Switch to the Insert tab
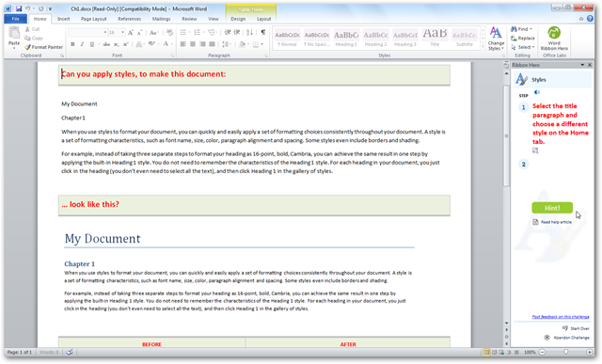 coord(63,19)
